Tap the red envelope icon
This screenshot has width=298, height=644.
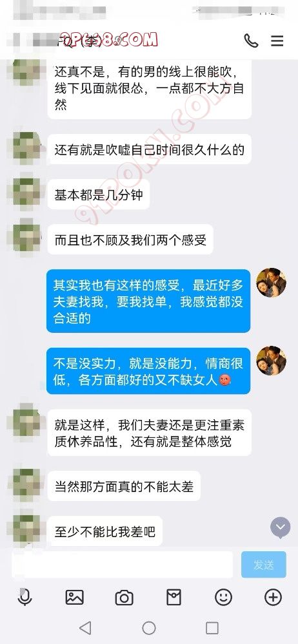pos(174,597)
